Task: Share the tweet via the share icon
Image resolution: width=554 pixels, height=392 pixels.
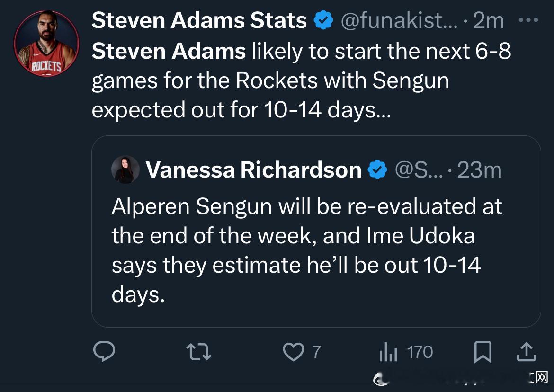Action: tap(525, 352)
